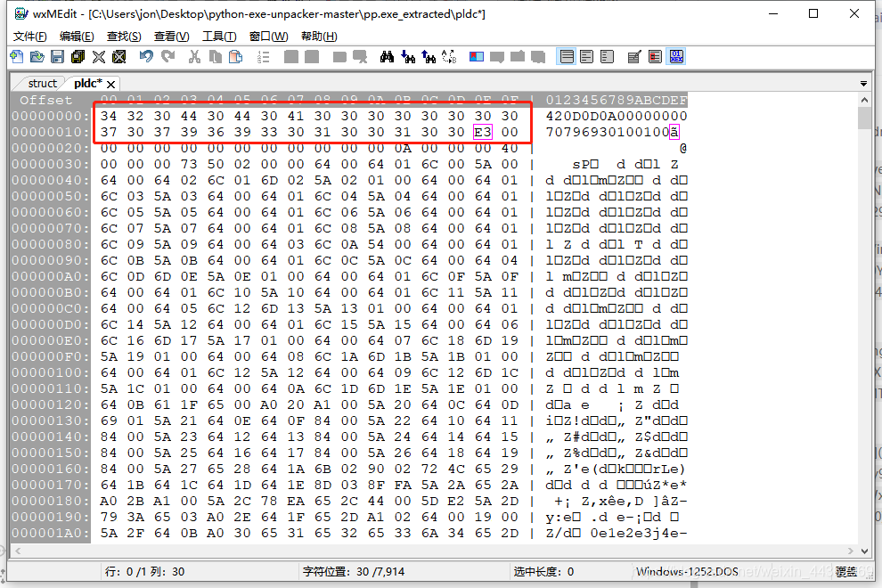
Task: Open the 编辑(E) menu
Action: 77,36
